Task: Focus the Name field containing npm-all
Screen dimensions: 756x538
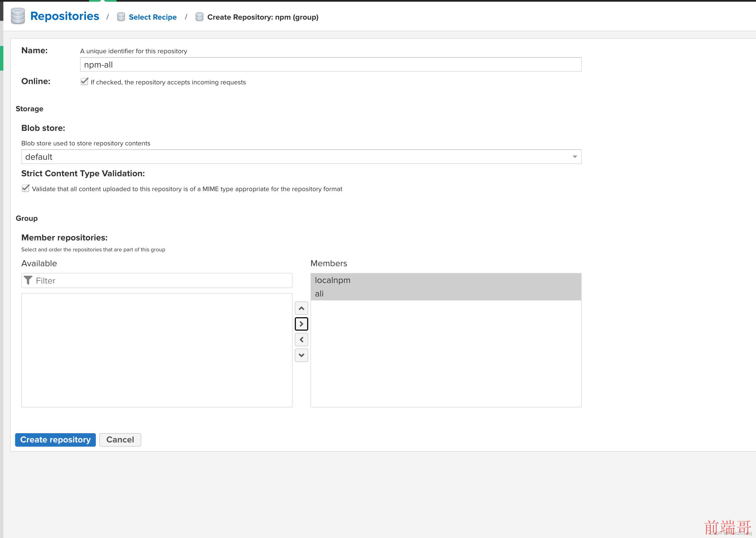Action: click(x=331, y=65)
